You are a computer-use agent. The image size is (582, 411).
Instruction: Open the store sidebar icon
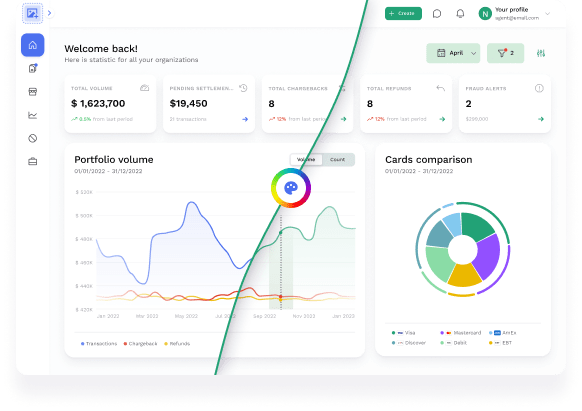click(33, 92)
